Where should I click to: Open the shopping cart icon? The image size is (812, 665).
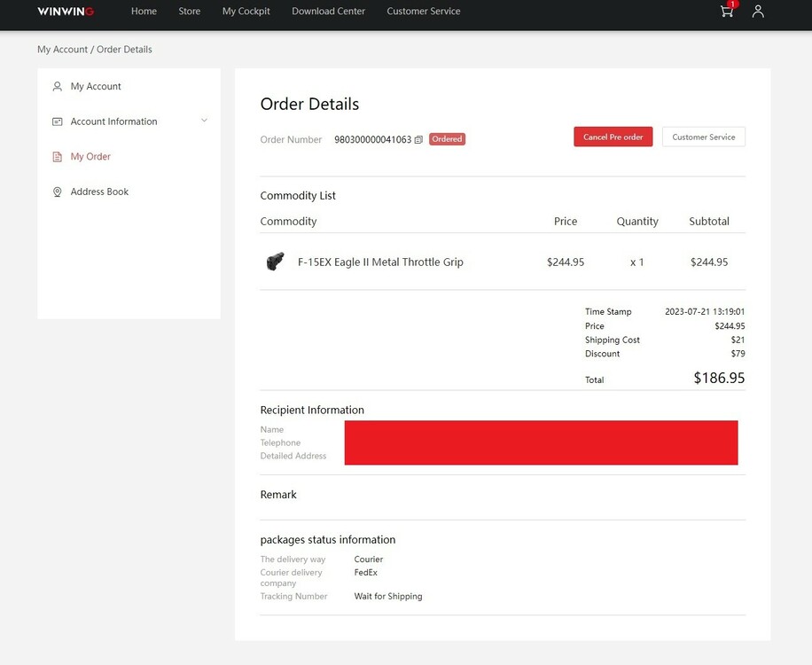(x=727, y=12)
